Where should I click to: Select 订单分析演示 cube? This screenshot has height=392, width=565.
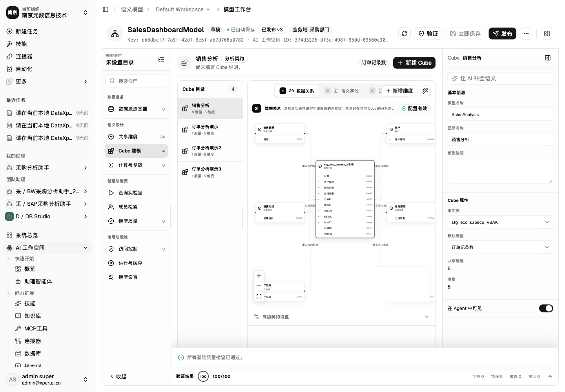[x=210, y=130]
